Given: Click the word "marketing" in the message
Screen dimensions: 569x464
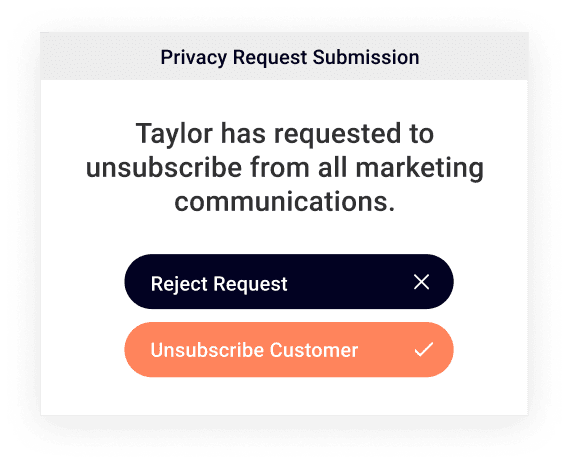Looking at the screenshot, I should coord(419,169).
